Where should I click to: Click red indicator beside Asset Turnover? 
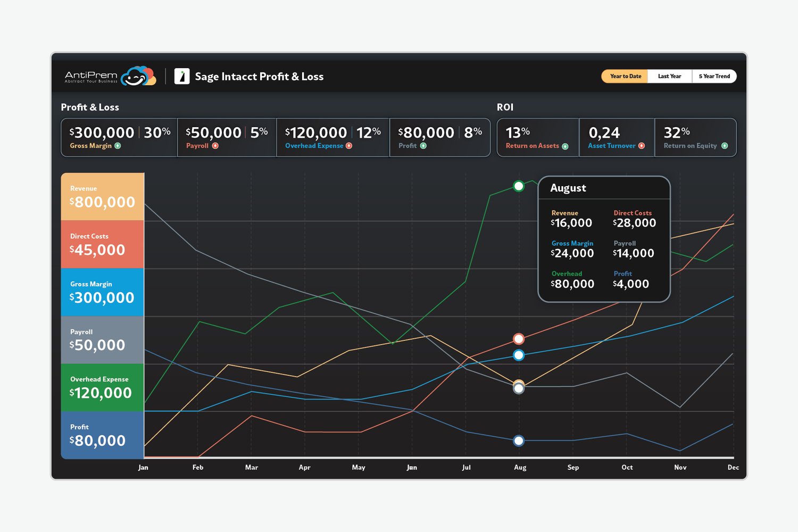coord(642,146)
